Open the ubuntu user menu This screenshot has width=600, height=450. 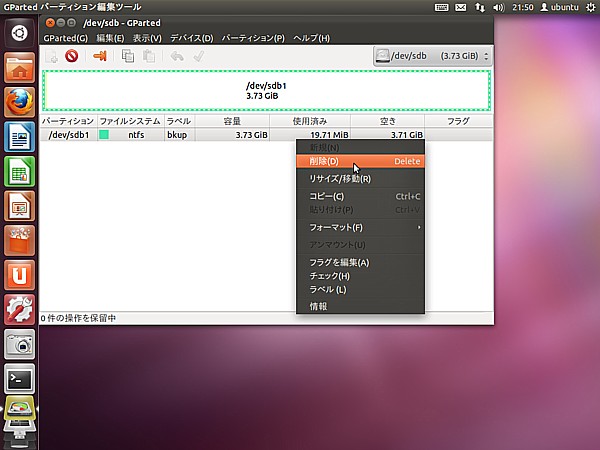(x=559, y=7)
